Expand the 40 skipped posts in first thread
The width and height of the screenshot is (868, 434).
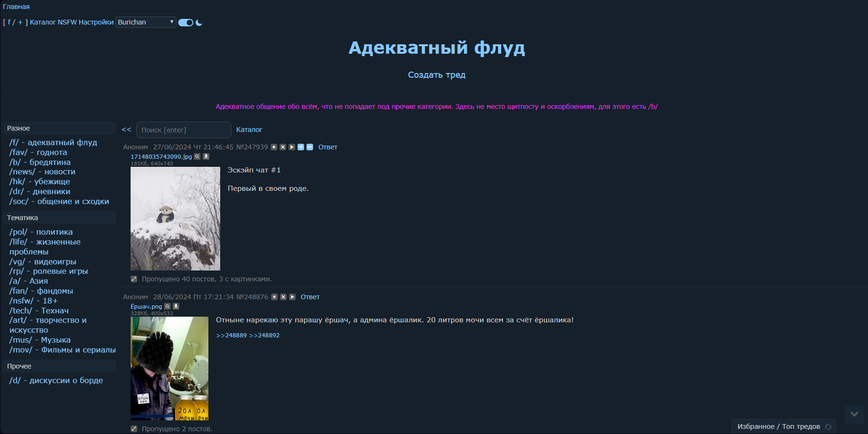coord(134,279)
